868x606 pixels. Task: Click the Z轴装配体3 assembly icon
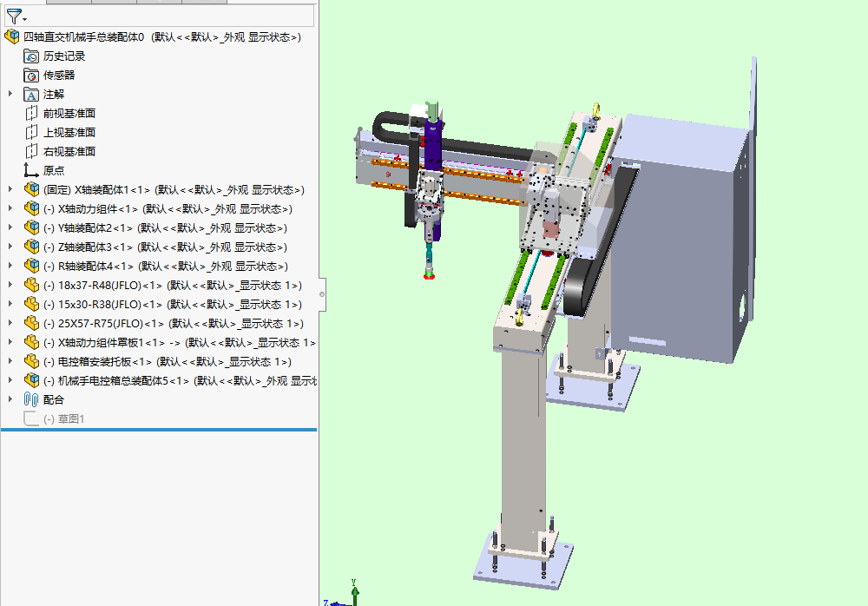32,247
